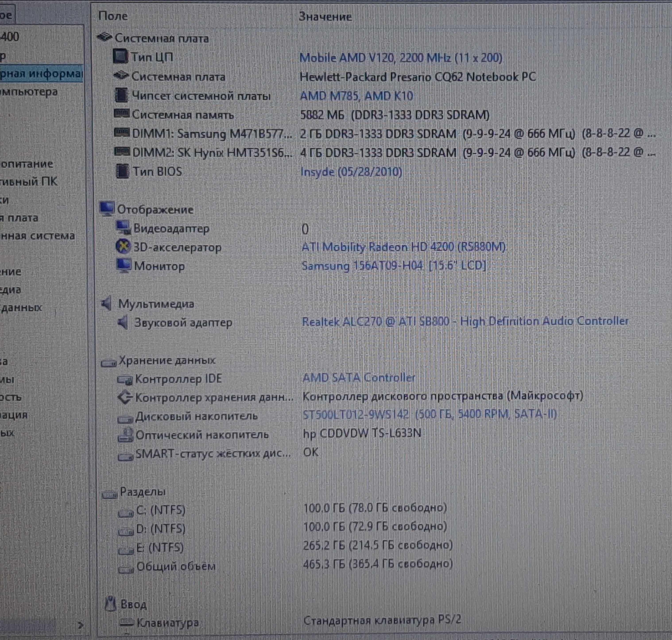Select the Общий объём row label
The width and height of the screenshot is (672, 640).
tap(176, 567)
